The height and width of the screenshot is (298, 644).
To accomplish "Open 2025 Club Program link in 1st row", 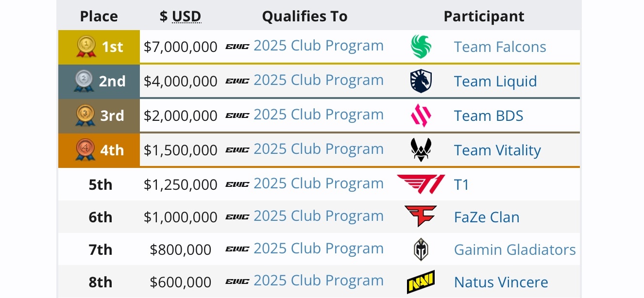I will pyautogui.click(x=318, y=46).
